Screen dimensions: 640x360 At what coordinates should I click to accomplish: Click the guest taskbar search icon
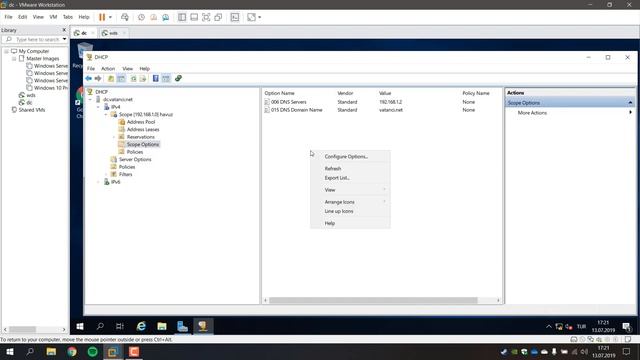click(x=100, y=326)
